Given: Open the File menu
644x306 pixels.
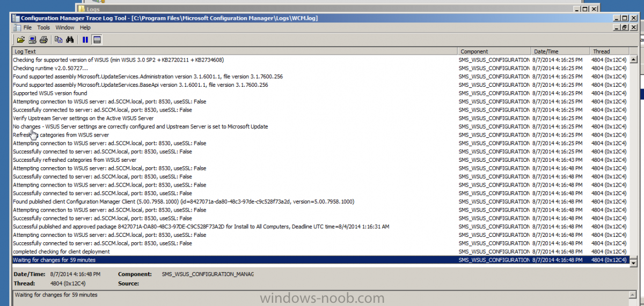Looking at the screenshot, I should (27, 27).
